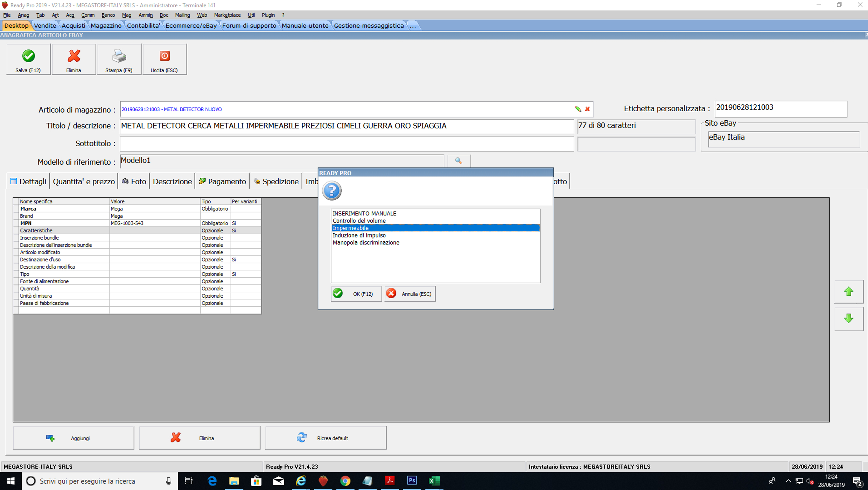Open the Marketplace menu

[x=227, y=15]
